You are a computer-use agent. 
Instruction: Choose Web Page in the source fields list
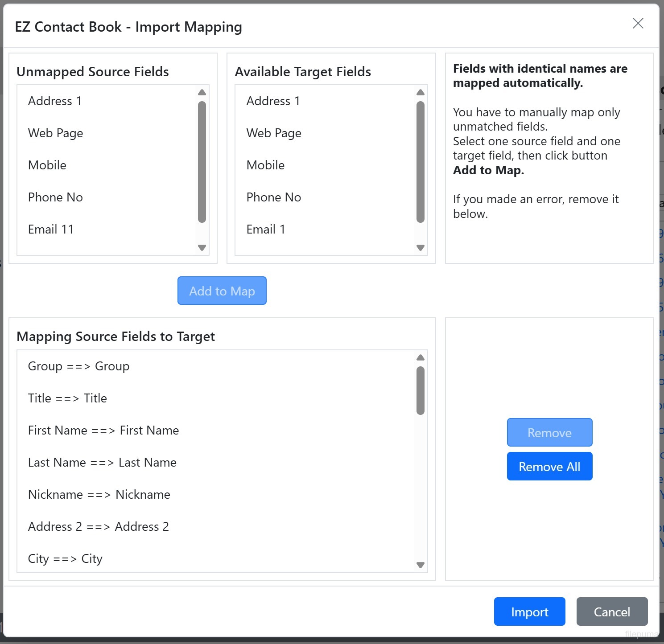[x=56, y=133]
